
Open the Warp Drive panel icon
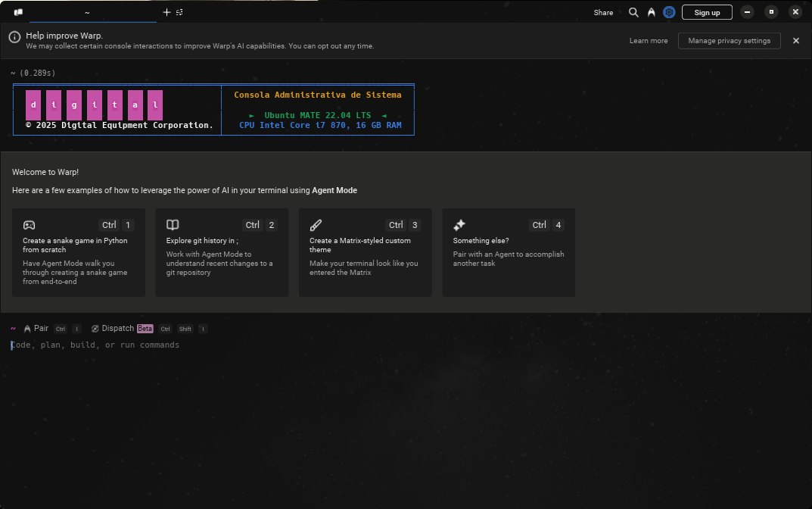tap(18, 12)
